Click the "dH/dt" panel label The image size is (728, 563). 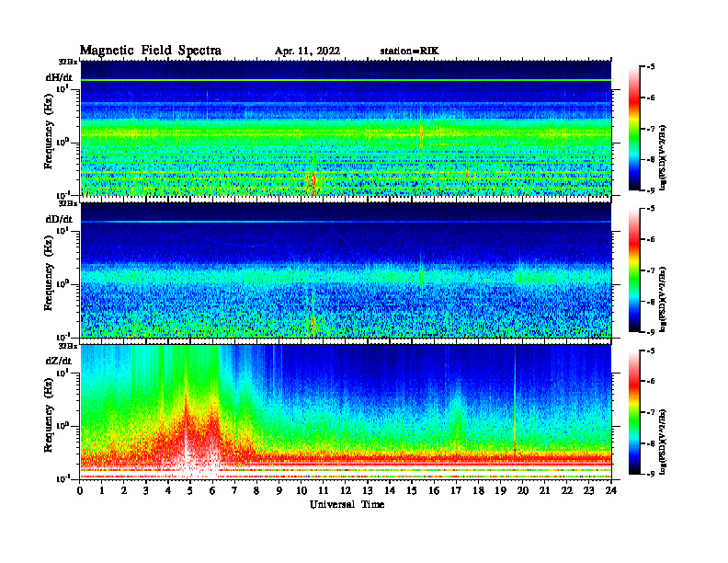[x=59, y=77]
